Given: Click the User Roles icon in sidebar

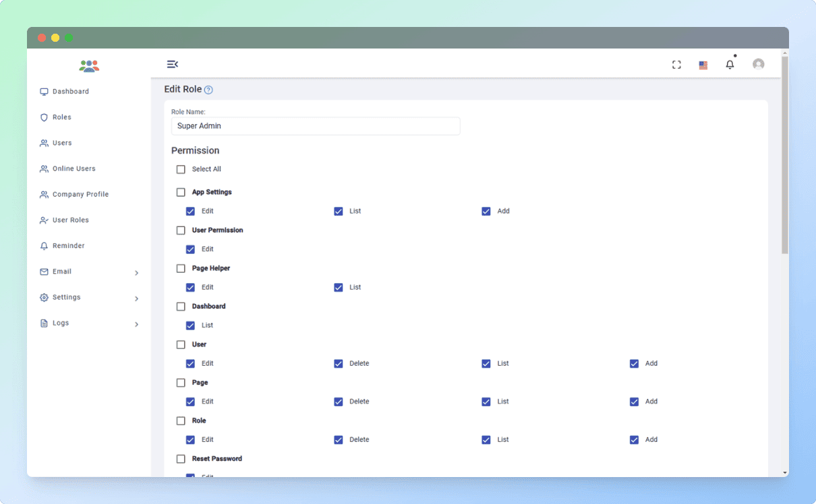Looking at the screenshot, I should 44,220.
